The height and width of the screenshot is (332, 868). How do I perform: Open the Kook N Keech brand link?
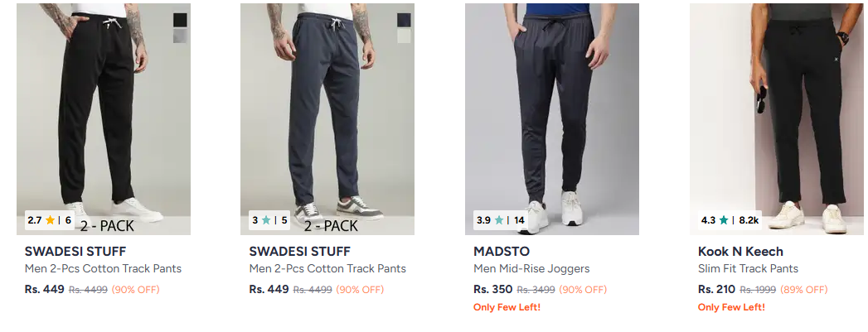(740, 252)
